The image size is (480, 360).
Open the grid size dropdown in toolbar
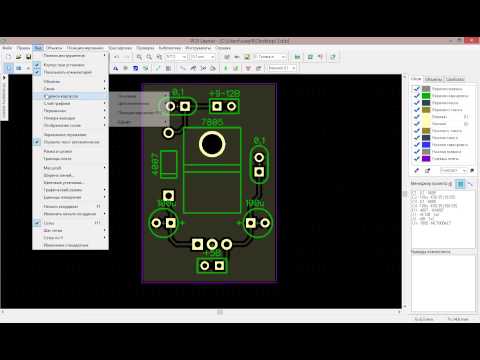click(203, 57)
